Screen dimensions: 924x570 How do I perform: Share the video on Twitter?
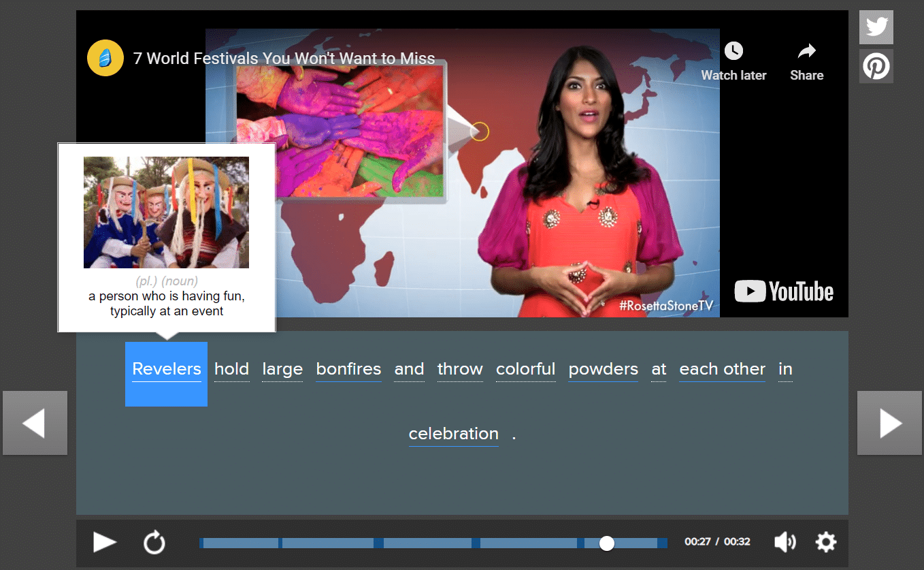point(876,27)
